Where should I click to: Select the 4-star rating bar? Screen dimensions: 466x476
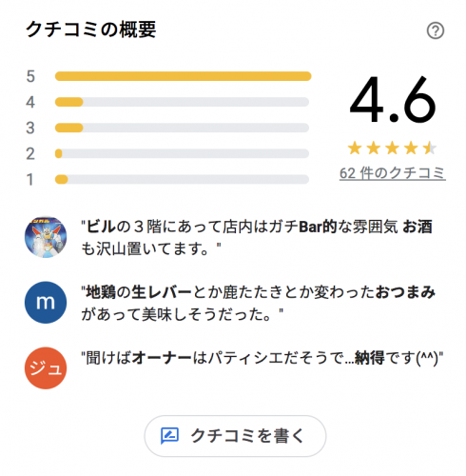[182, 102]
